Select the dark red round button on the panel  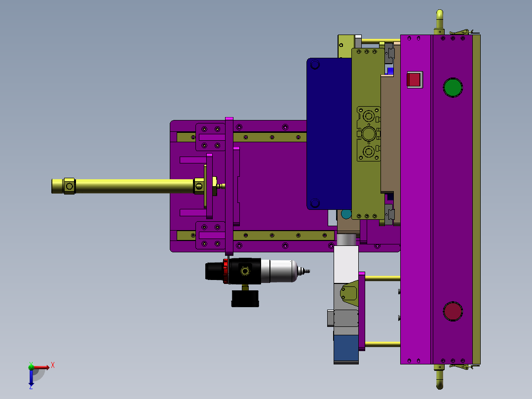[x=453, y=311]
